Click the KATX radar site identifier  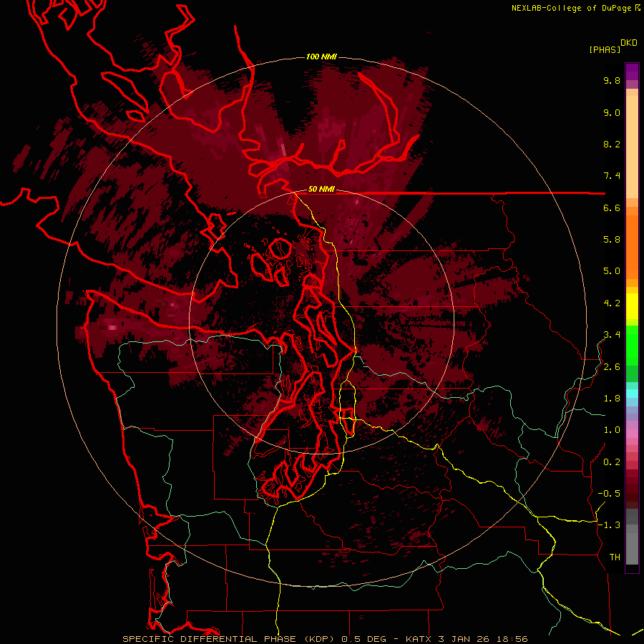[x=419, y=639]
